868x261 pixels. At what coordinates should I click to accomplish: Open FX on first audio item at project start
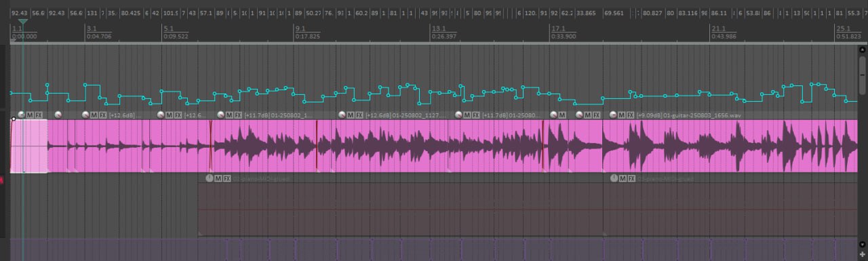pyautogui.click(x=39, y=115)
